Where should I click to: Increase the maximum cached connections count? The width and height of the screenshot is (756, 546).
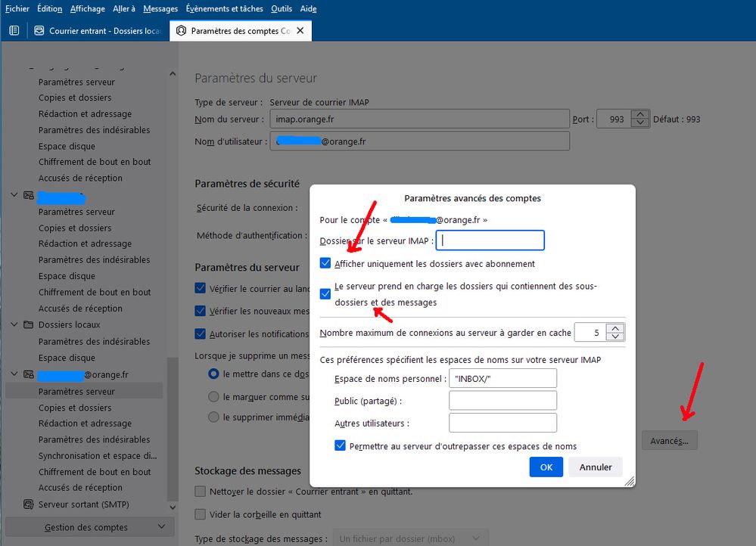(617, 328)
